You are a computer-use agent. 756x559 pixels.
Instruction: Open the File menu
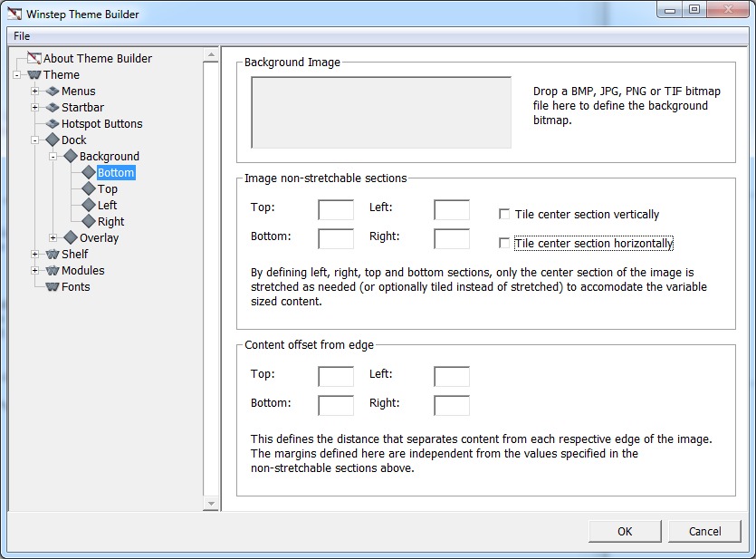(22, 36)
